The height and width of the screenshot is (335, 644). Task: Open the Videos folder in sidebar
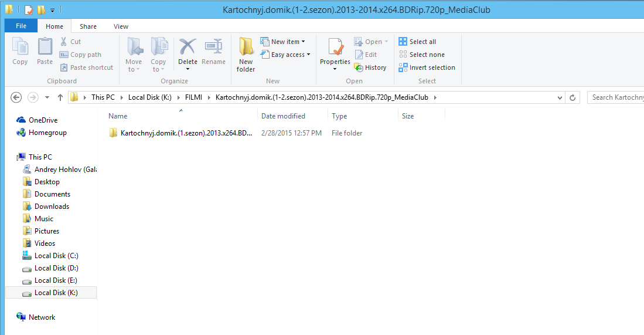pos(39,243)
